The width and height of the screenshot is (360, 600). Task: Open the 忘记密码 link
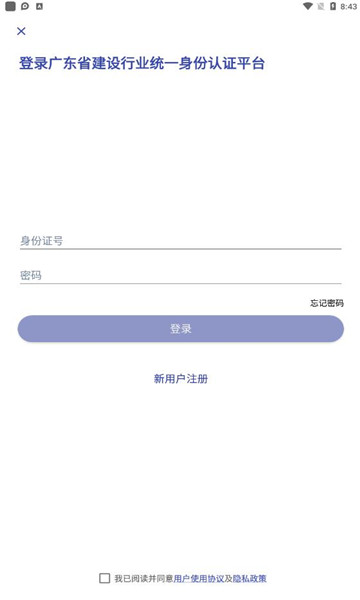pyautogui.click(x=327, y=303)
